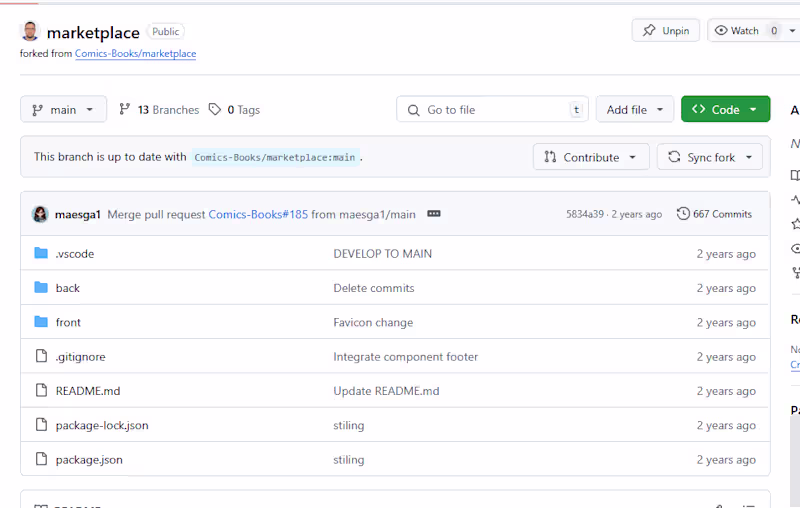This screenshot has height=508, width=800.
Task: Click the branch icon beside 13 Branches
Action: pos(124,109)
